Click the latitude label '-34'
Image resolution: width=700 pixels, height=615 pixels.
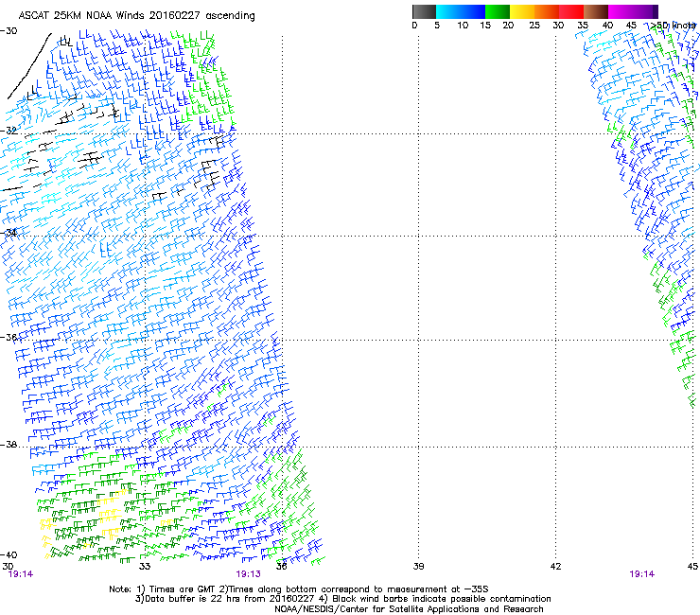[x=9, y=233]
